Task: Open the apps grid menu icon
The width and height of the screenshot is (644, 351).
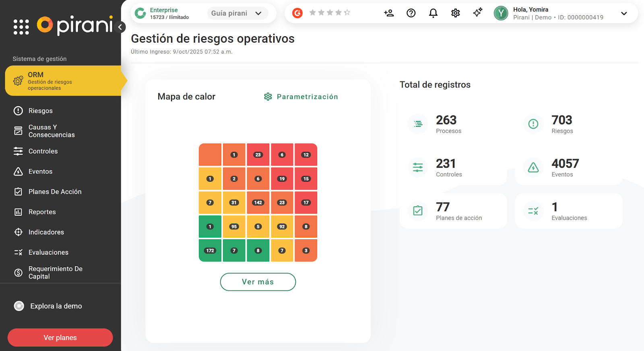Action: [x=21, y=27]
